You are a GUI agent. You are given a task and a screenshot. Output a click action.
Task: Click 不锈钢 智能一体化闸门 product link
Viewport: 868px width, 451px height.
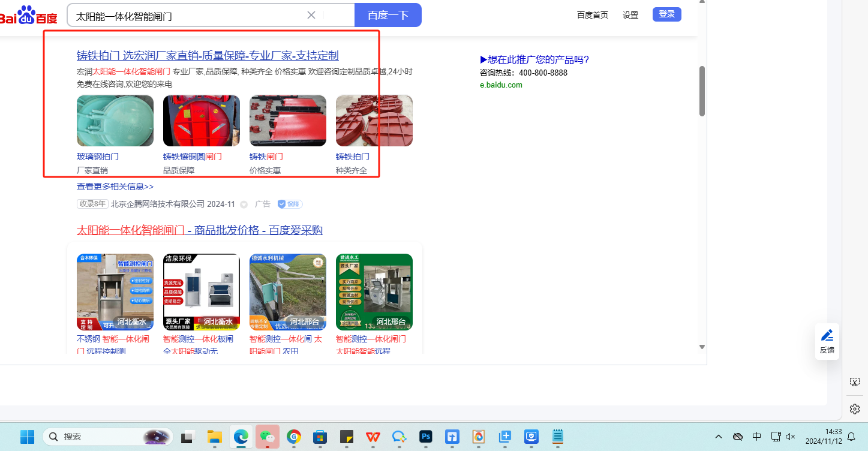click(x=113, y=344)
